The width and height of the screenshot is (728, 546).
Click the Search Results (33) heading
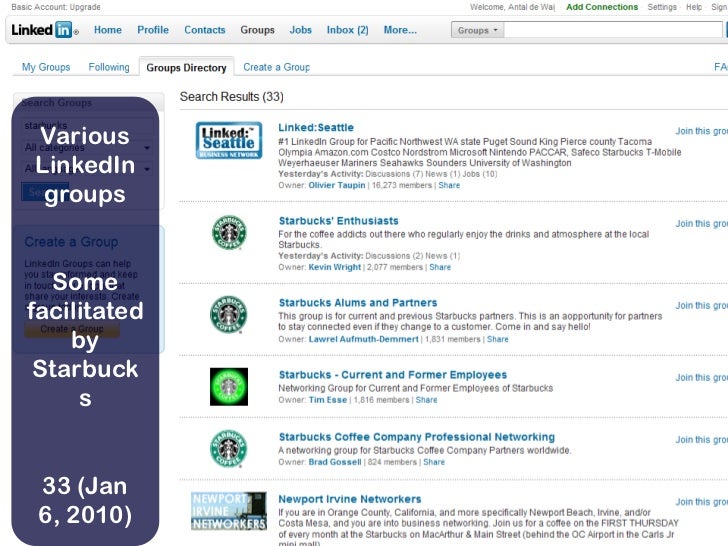(x=232, y=97)
